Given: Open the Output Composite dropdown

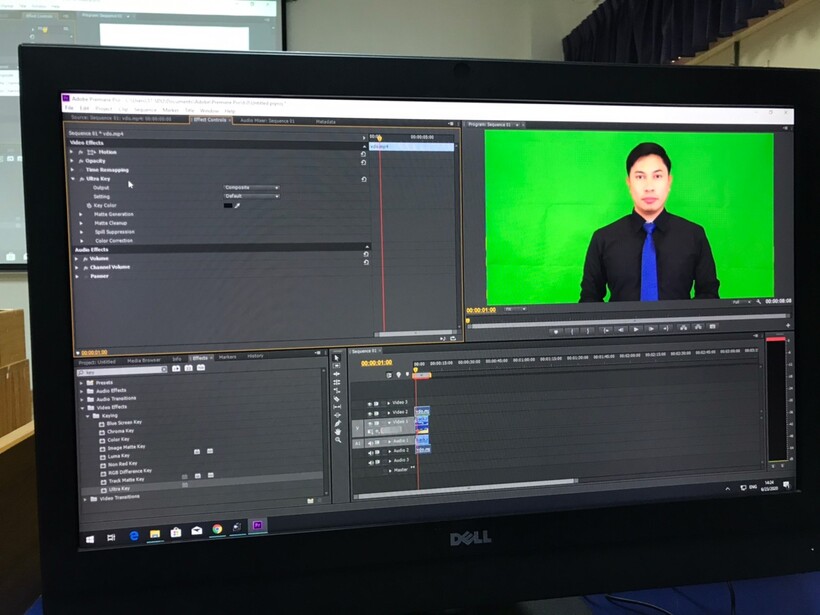Looking at the screenshot, I should click(252, 187).
